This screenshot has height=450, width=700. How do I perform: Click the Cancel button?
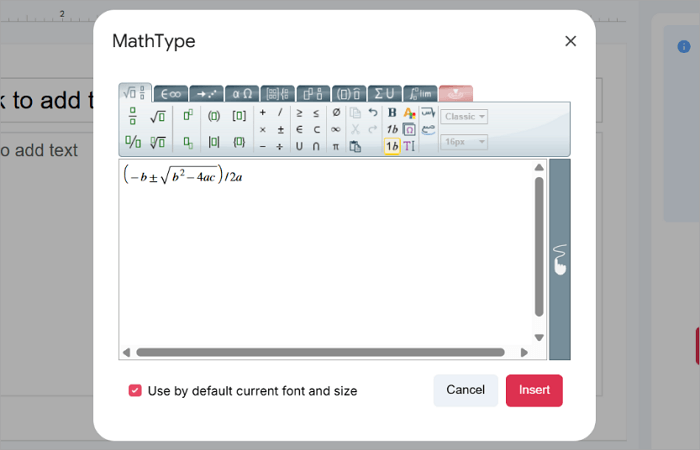tap(466, 390)
